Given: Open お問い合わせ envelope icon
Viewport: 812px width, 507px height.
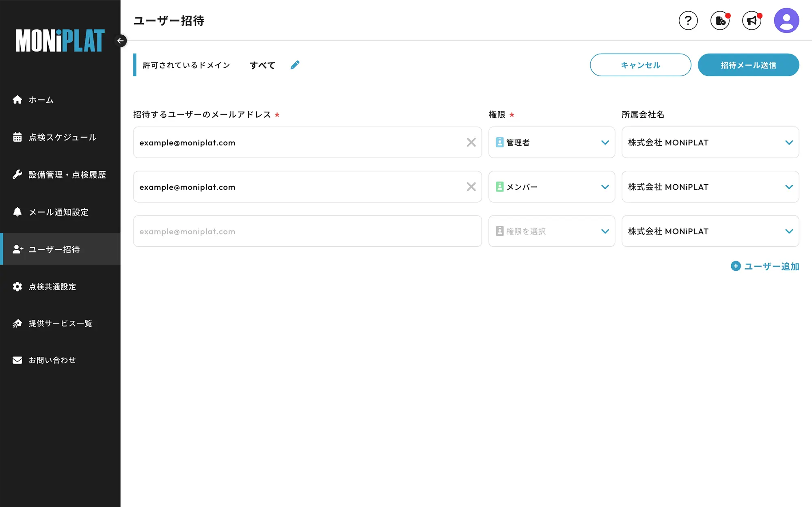Looking at the screenshot, I should 17,360.
